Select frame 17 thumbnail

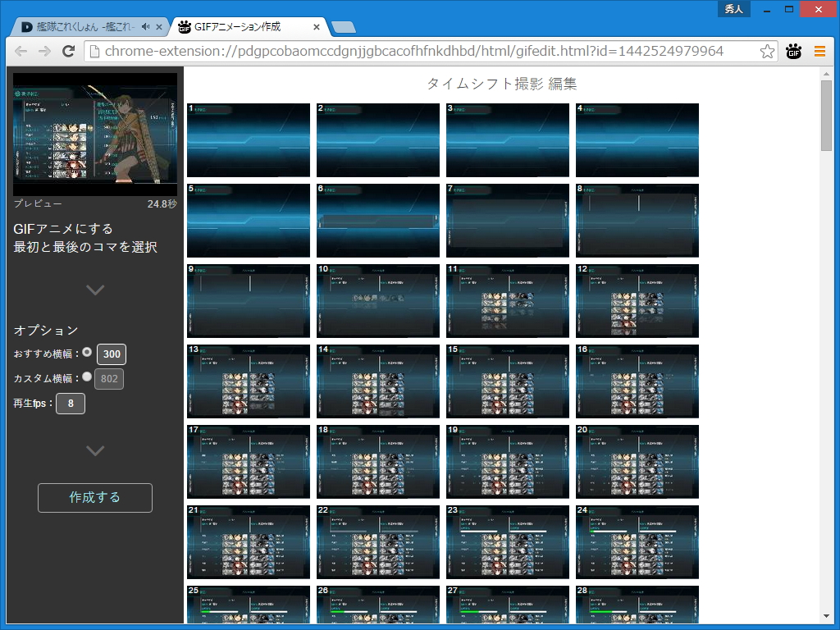pos(249,461)
